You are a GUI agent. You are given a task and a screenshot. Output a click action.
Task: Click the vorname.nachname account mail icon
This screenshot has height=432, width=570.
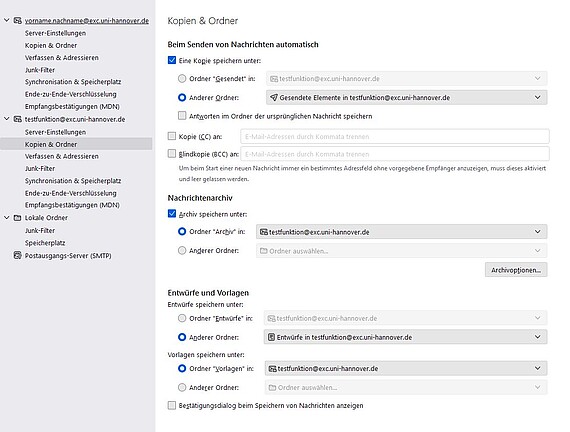pos(17,21)
